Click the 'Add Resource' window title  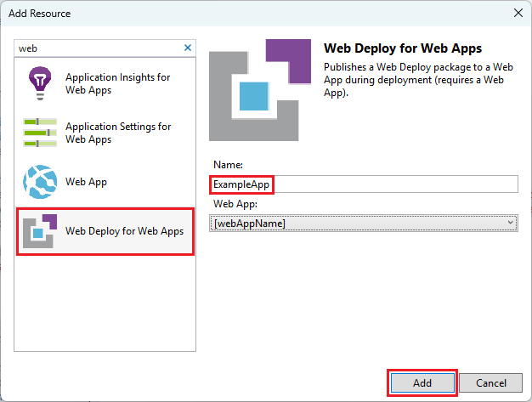pos(40,14)
